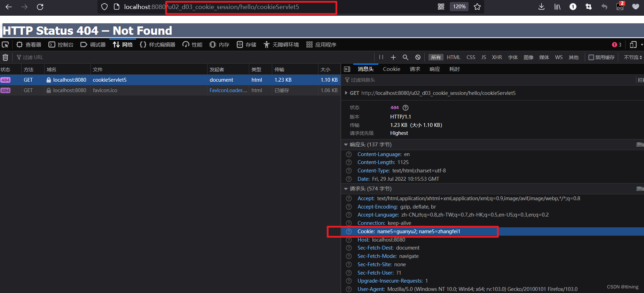Sort requests by the 状态 column header
Viewport: 644px width, 293px height.
coord(10,70)
